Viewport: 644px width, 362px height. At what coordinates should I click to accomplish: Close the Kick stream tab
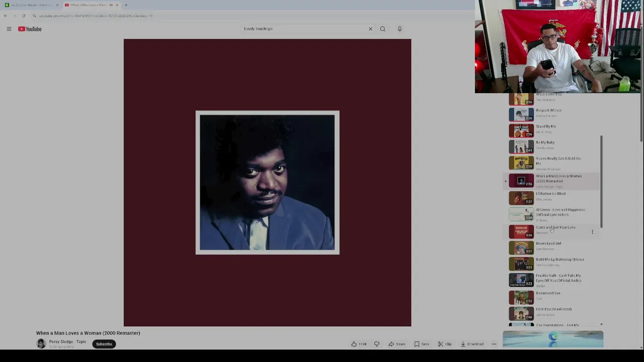pos(57,5)
